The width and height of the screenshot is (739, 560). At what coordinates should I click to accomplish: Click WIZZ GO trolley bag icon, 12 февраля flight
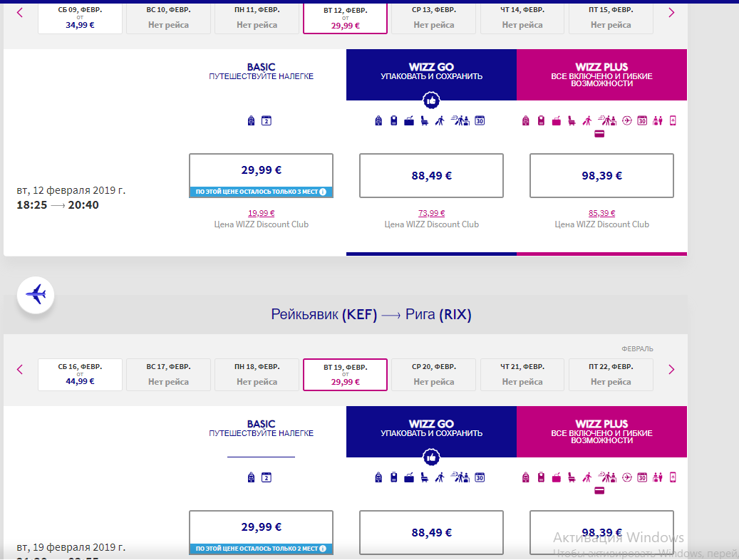click(394, 120)
